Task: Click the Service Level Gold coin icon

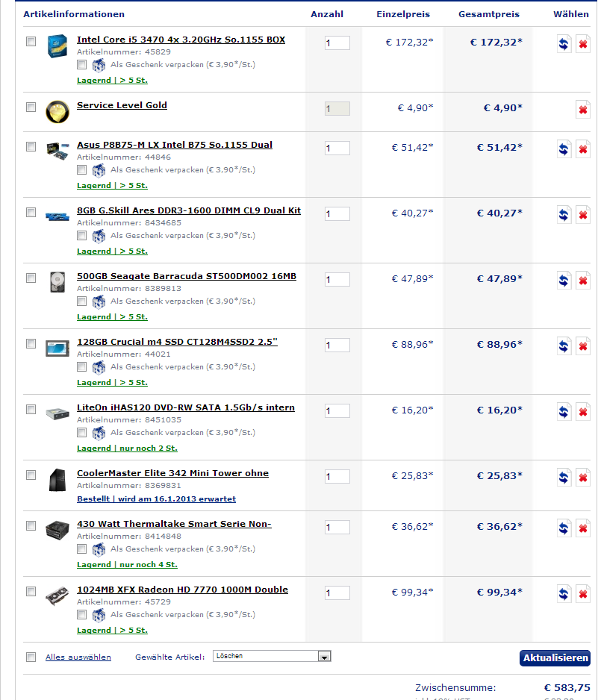Action: pyautogui.click(x=57, y=112)
